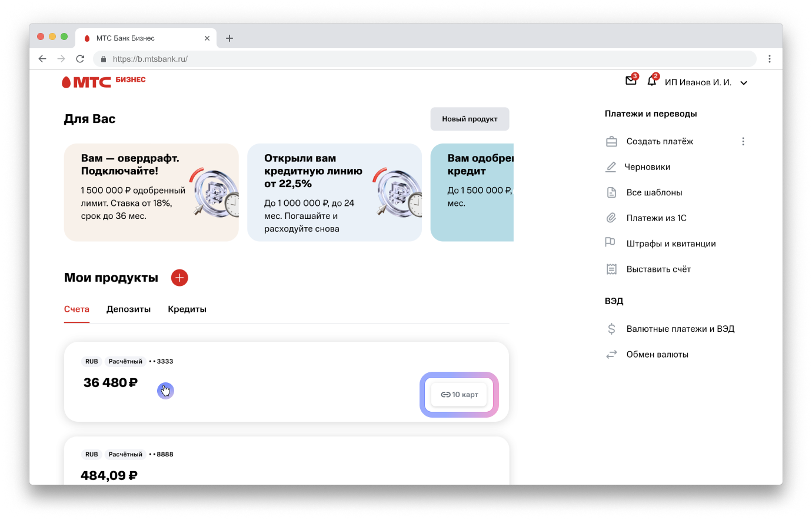Viewport: 812px width, 520px height.
Task: Click paperclip icon beside Платежи из 1С
Action: pos(611,218)
